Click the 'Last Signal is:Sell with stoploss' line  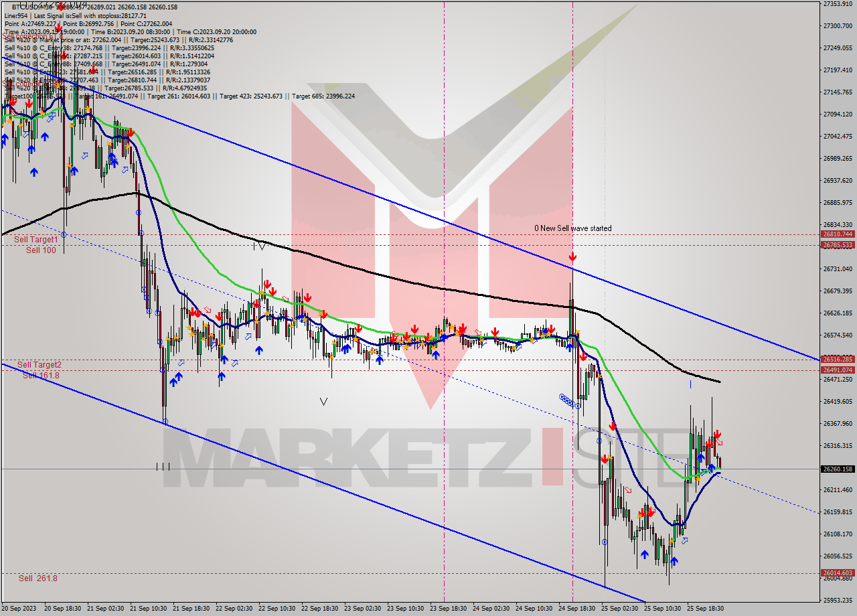coord(89,15)
